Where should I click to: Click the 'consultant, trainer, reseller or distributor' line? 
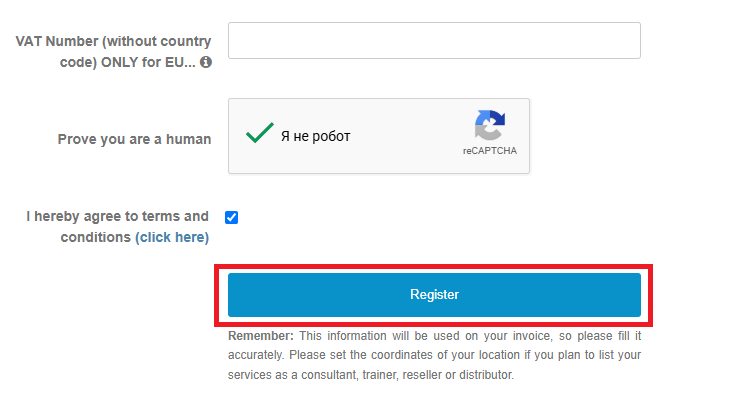point(408,375)
